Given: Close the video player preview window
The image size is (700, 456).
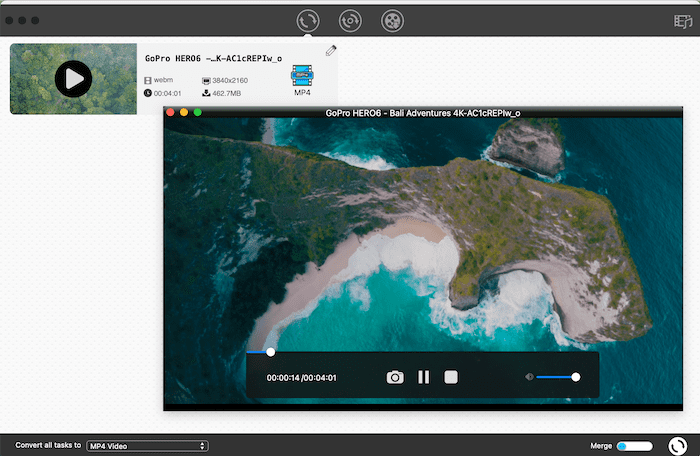Looking at the screenshot, I should (171, 113).
